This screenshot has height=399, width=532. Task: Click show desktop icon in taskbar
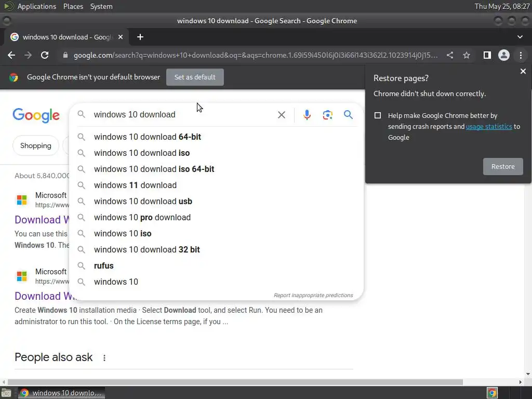coord(6,393)
